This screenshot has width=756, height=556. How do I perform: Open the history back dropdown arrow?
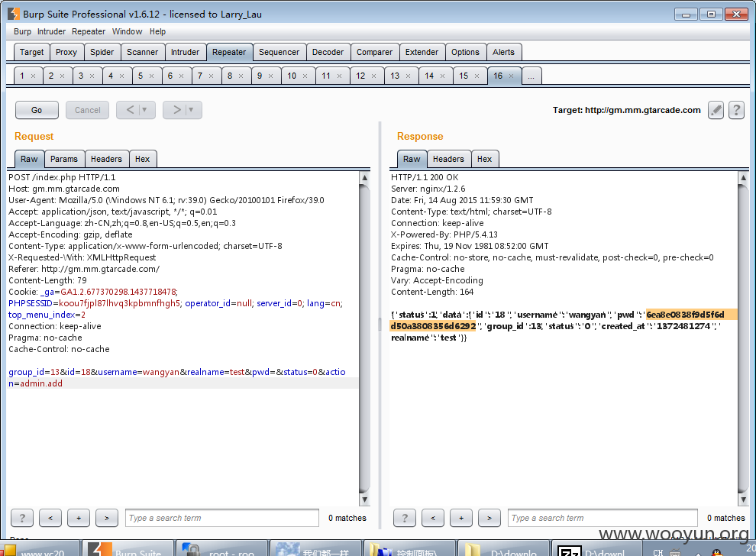144,110
